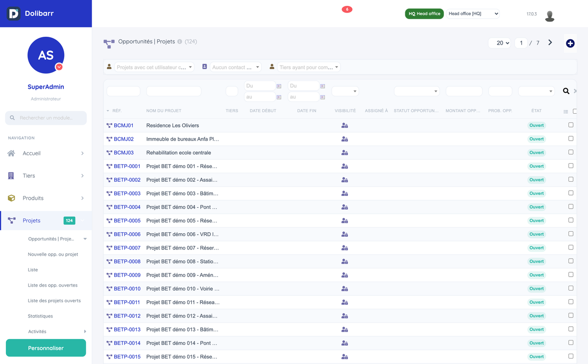Open the rows-per-page 20 dropdown
Screen dimensions: 588x364
[x=500, y=43]
